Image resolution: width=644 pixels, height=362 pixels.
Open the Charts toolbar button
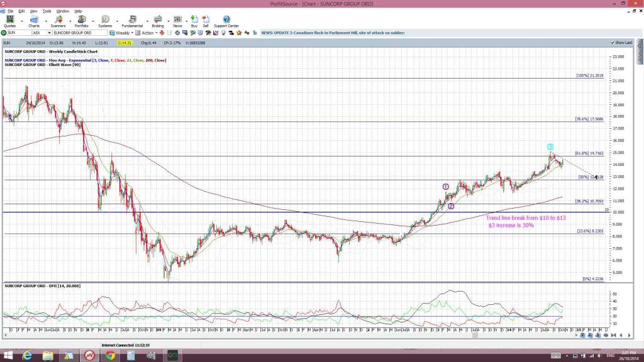pyautogui.click(x=34, y=21)
